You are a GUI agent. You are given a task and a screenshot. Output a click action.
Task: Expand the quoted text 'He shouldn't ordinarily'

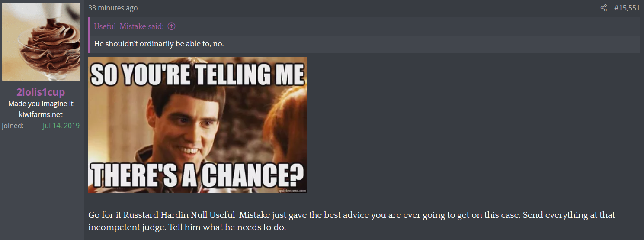pyautogui.click(x=159, y=44)
